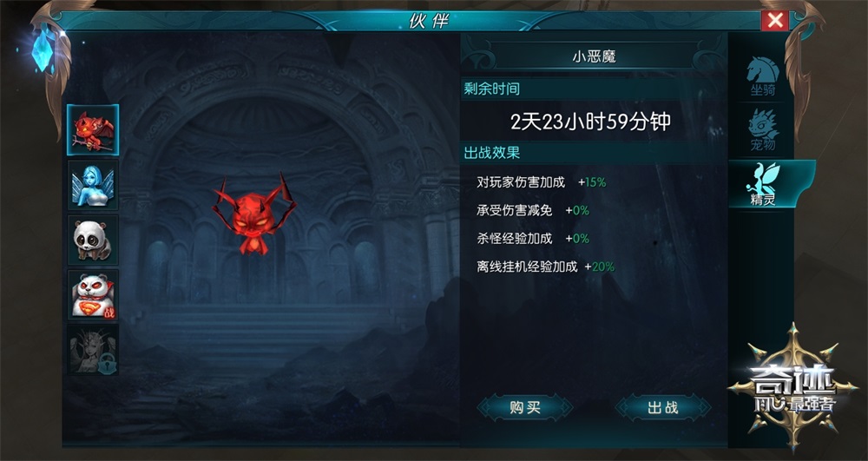Close the 伙伴 companion window
Image resolution: width=868 pixels, height=461 pixels.
point(775,21)
